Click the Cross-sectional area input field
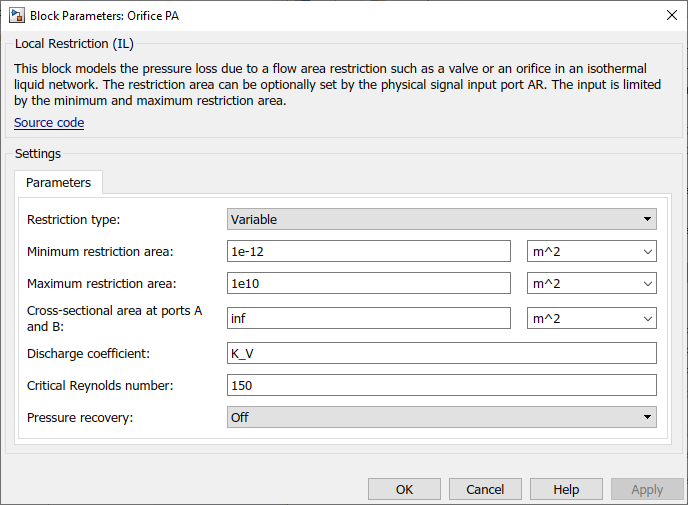Screen dimensions: 688x505 369,318
